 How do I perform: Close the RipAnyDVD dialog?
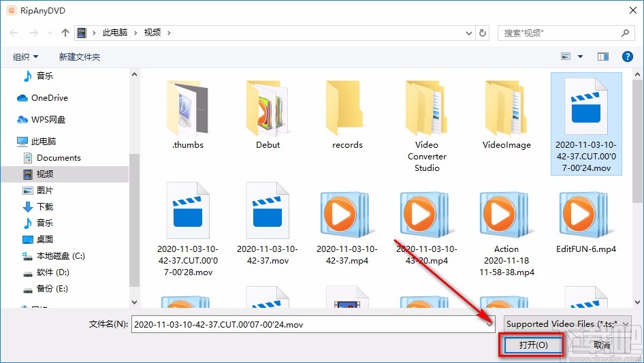pyautogui.click(x=633, y=10)
